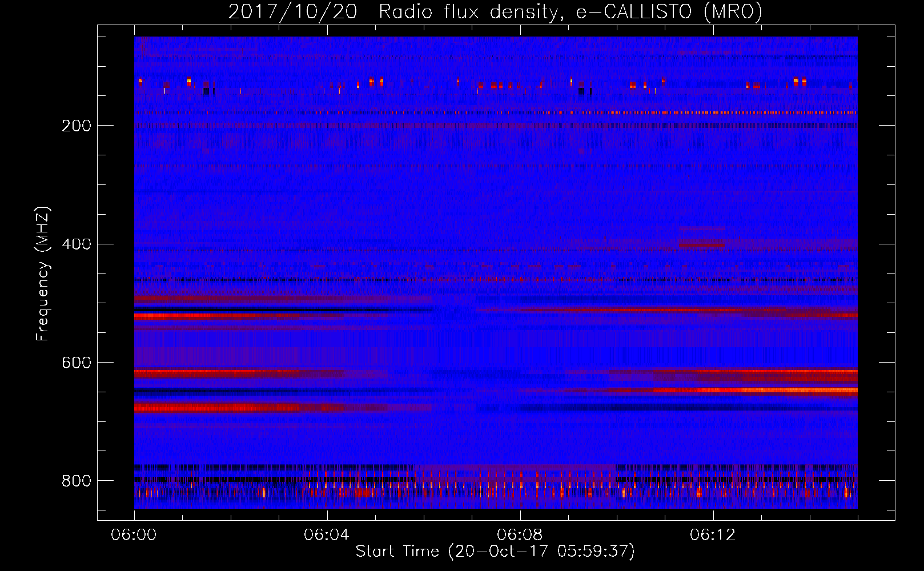Select the 'Frequency (MHZ)' y-axis label
This screenshot has height=571, width=924.
pos(43,274)
